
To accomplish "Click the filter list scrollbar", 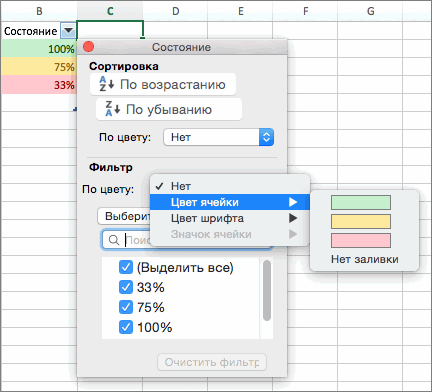I will tap(267, 291).
